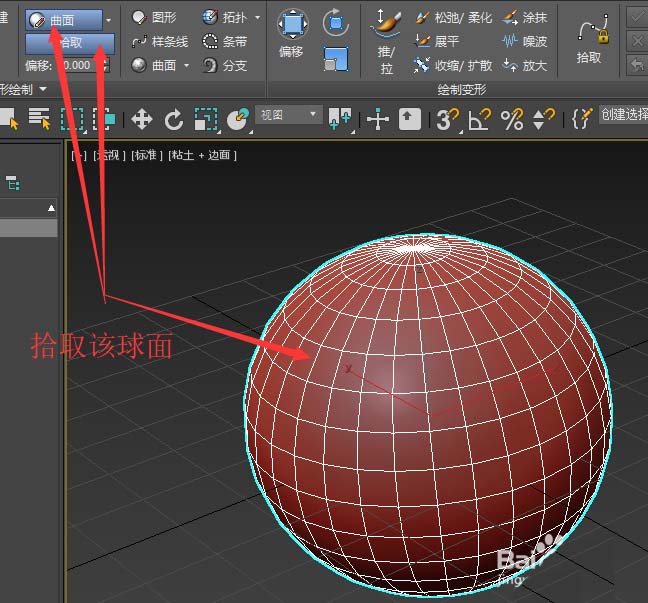
Task: Click the shift scale squares icon
Action: (x=336, y=59)
